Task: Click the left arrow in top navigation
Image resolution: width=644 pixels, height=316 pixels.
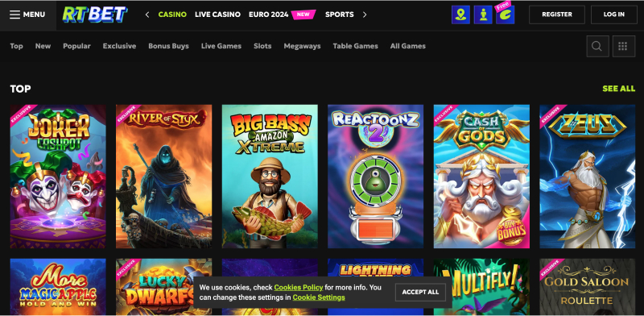Action: point(147,15)
